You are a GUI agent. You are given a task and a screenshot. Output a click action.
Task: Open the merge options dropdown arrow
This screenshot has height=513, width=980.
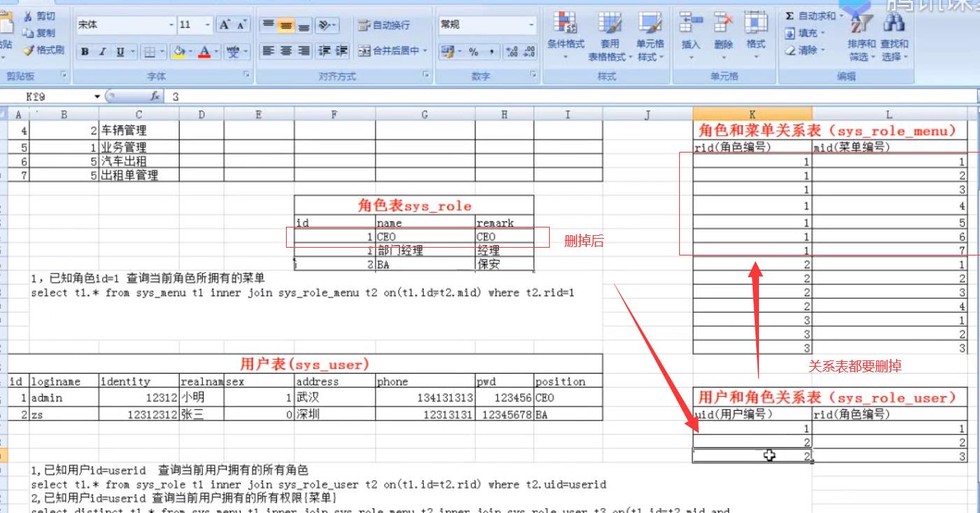point(425,51)
